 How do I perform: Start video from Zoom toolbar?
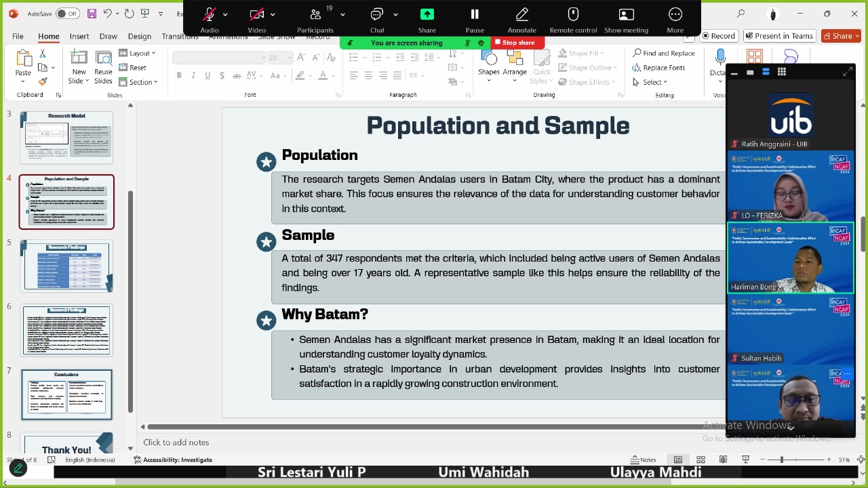(x=256, y=15)
